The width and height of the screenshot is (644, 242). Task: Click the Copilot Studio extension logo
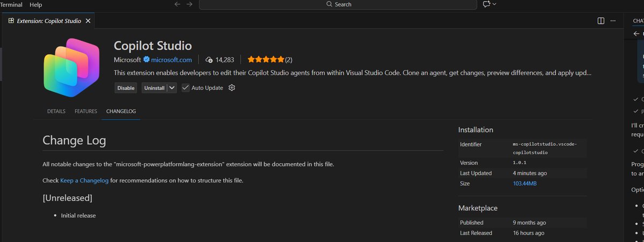pos(71,68)
